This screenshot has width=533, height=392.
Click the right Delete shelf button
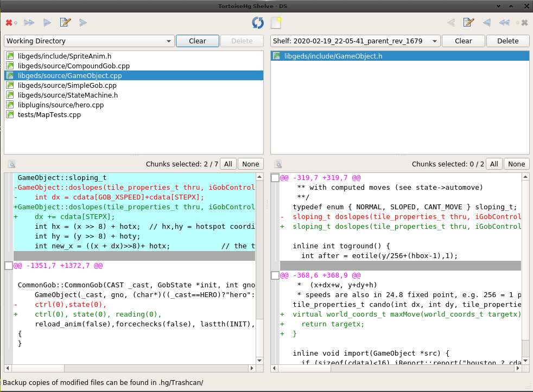(x=508, y=41)
